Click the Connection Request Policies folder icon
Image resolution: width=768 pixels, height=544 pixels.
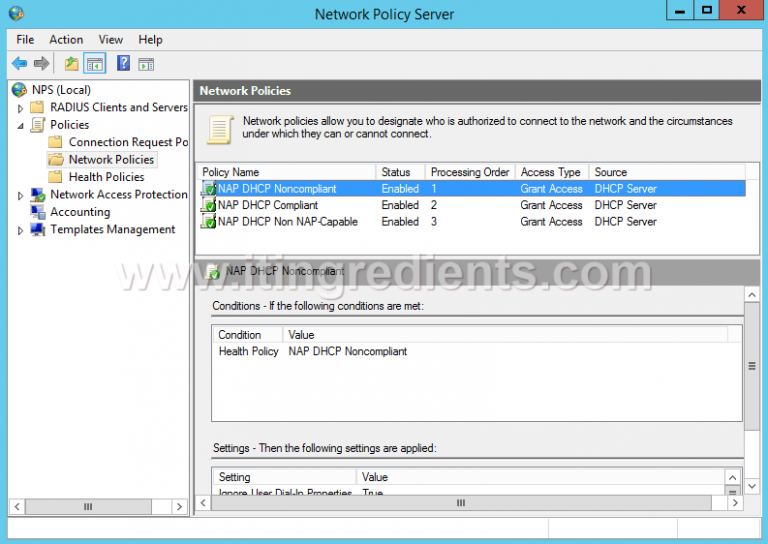[55, 142]
